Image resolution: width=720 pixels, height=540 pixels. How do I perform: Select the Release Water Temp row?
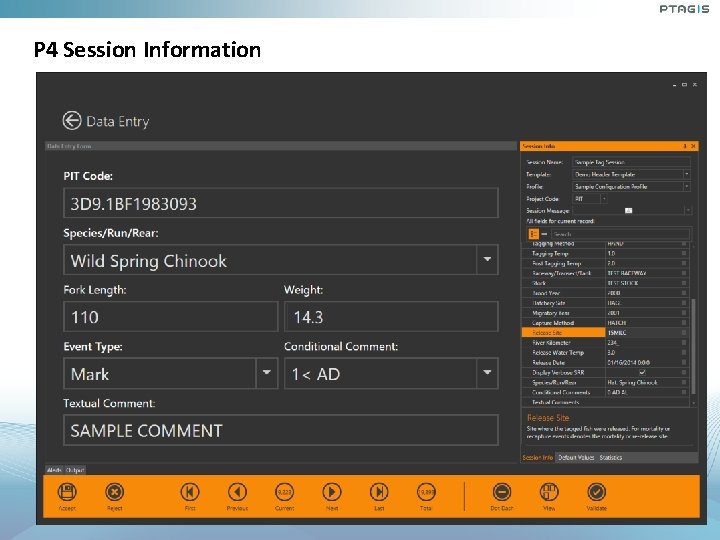tap(606, 353)
